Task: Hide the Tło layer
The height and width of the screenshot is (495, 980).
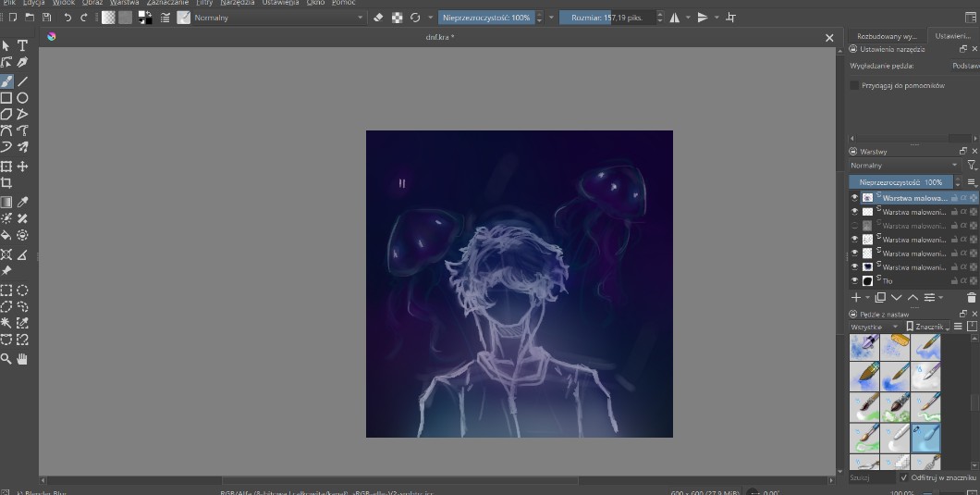Action: tap(854, 280)
